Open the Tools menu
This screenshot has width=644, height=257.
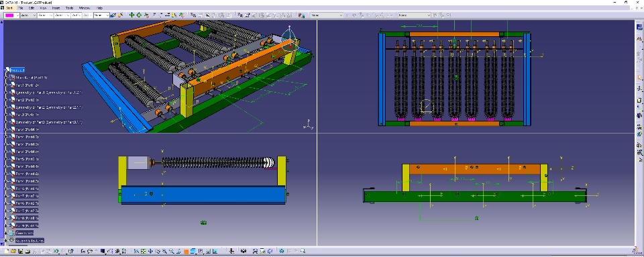(69, 8)
